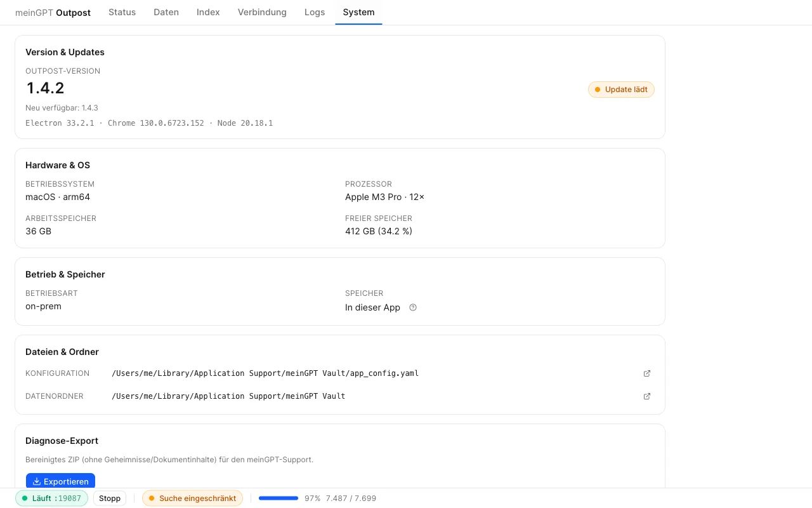Click the indexing progress bar at 97%
Image resolution: width=812 pixels, height=508 pixels.
(278, 498)
